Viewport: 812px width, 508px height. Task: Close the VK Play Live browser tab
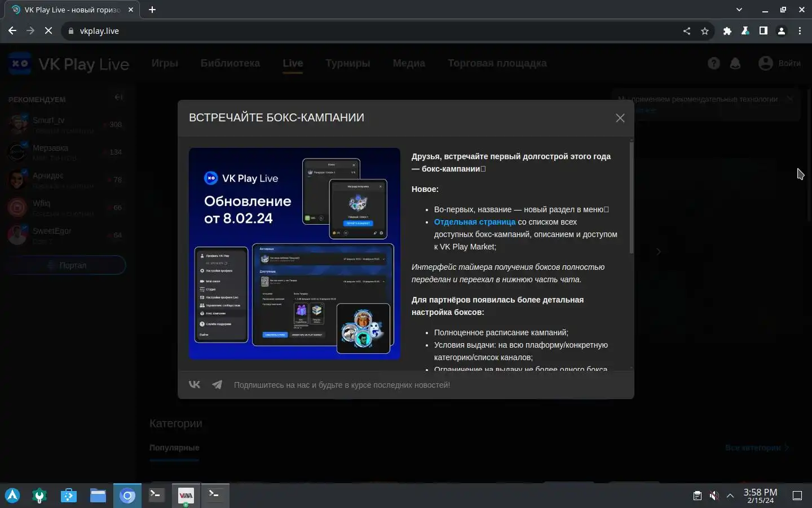pos(131,10)
